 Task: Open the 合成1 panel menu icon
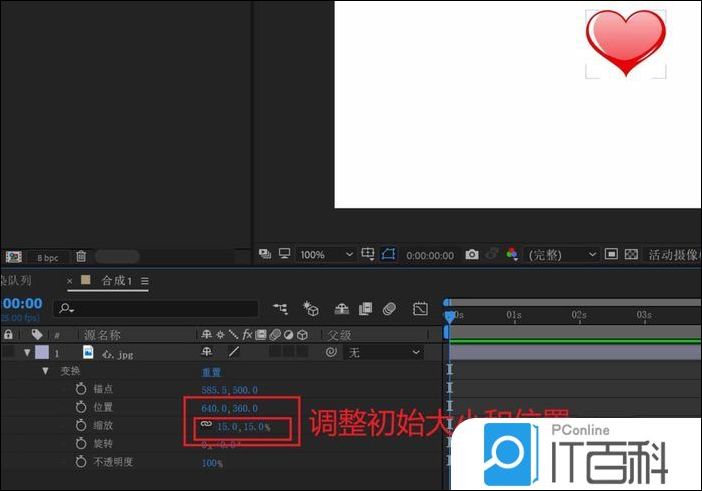[x=145, y=282]
